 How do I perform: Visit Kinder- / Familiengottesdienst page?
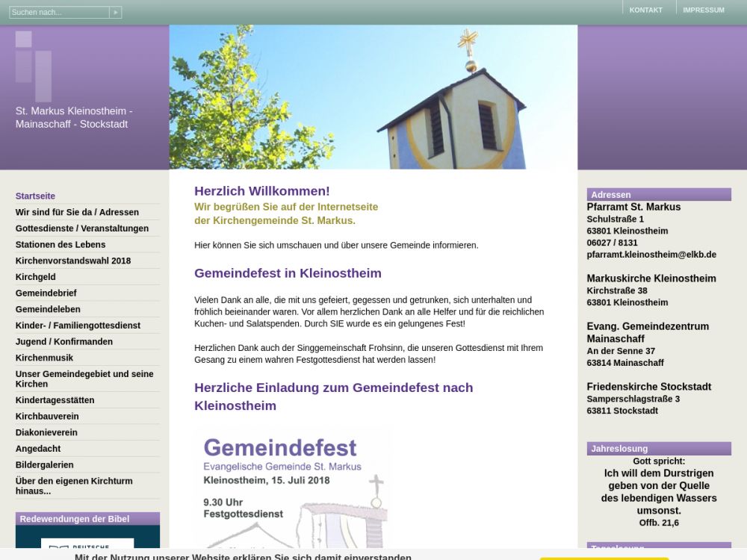point(78,326)
